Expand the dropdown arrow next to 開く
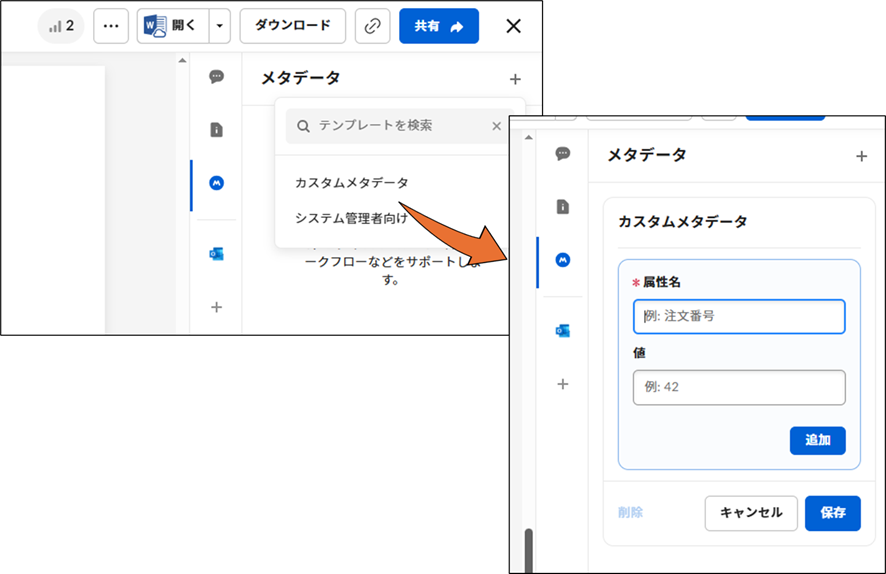Screen dimensions: 886x574 [220, 26]
